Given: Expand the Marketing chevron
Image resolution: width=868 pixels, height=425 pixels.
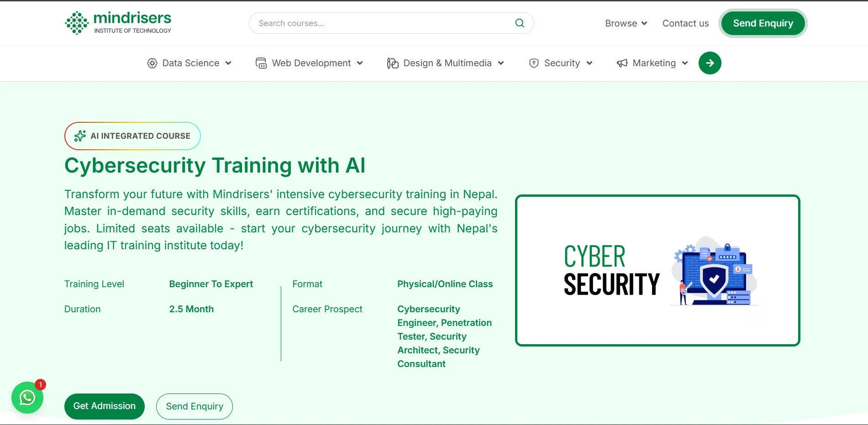Looking at the screenshot, I should coord(685,63).
